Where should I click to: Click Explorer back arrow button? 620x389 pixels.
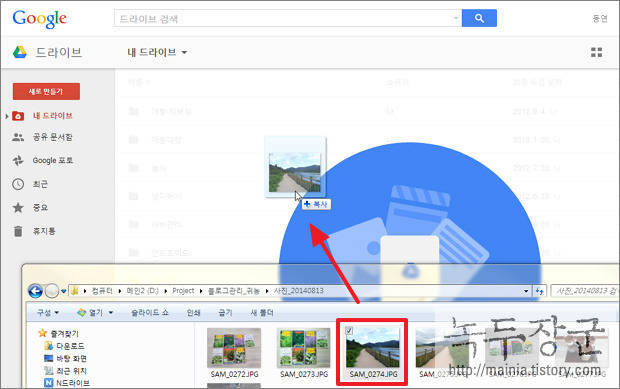click(35, 291)
